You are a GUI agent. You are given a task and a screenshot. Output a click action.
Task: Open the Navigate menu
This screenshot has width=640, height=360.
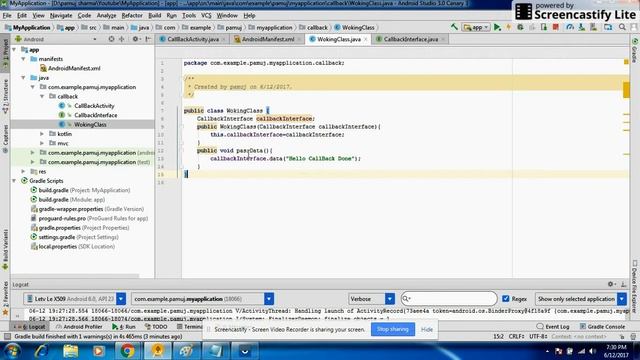[61, 16]
